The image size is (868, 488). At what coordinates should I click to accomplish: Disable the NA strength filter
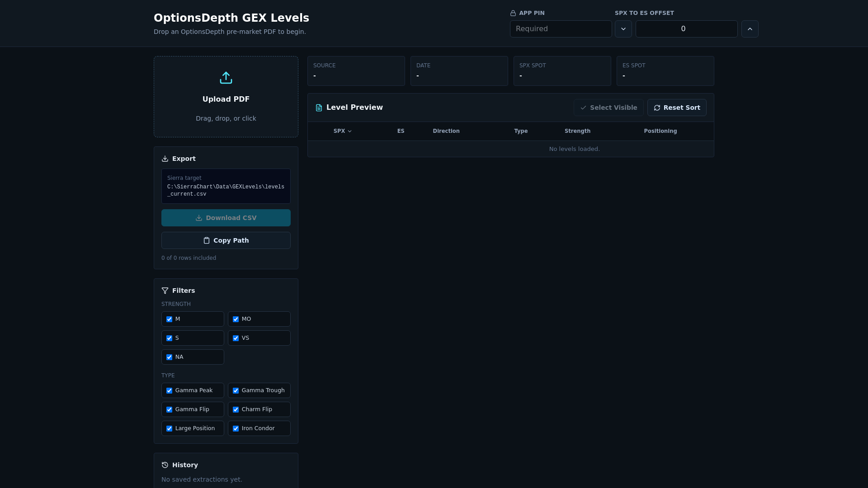(170, 357)
